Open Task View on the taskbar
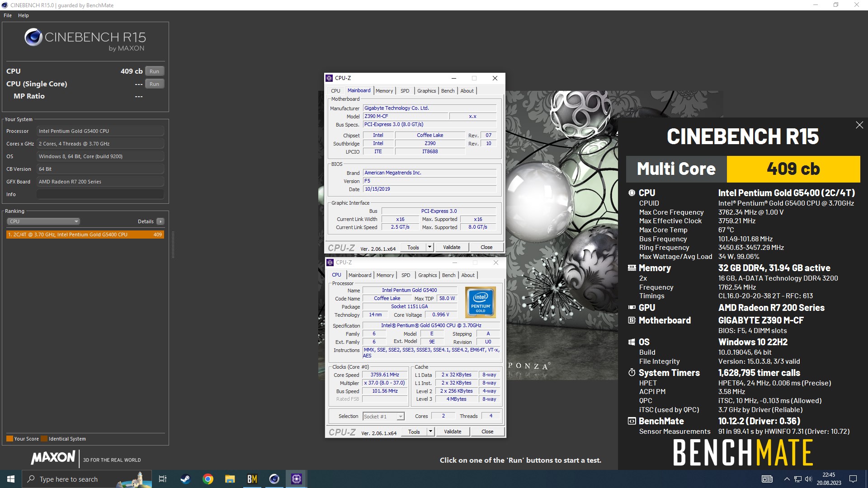The height and width of the screenshot is (488, 868). (163, 479)
